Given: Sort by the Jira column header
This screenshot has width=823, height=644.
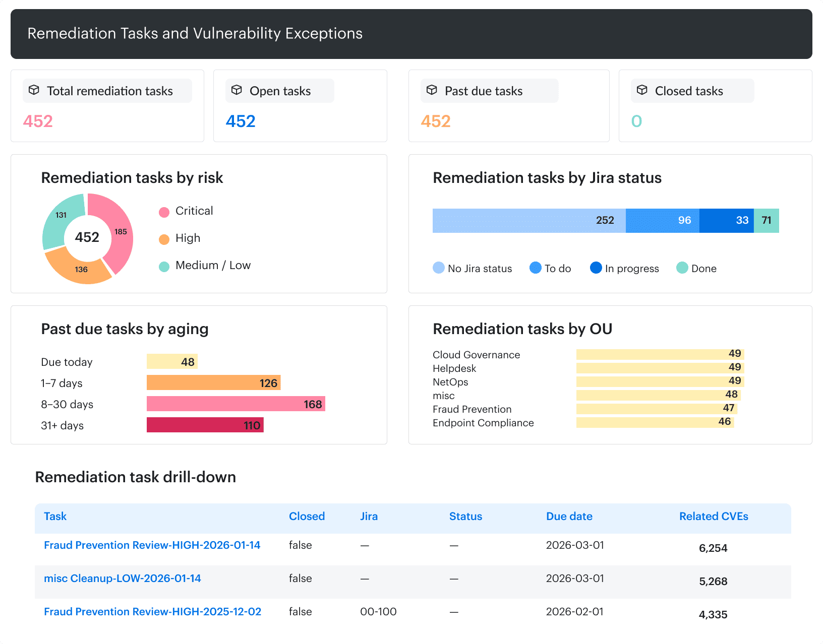Looking at the screenshot, I should pos(369,516).
